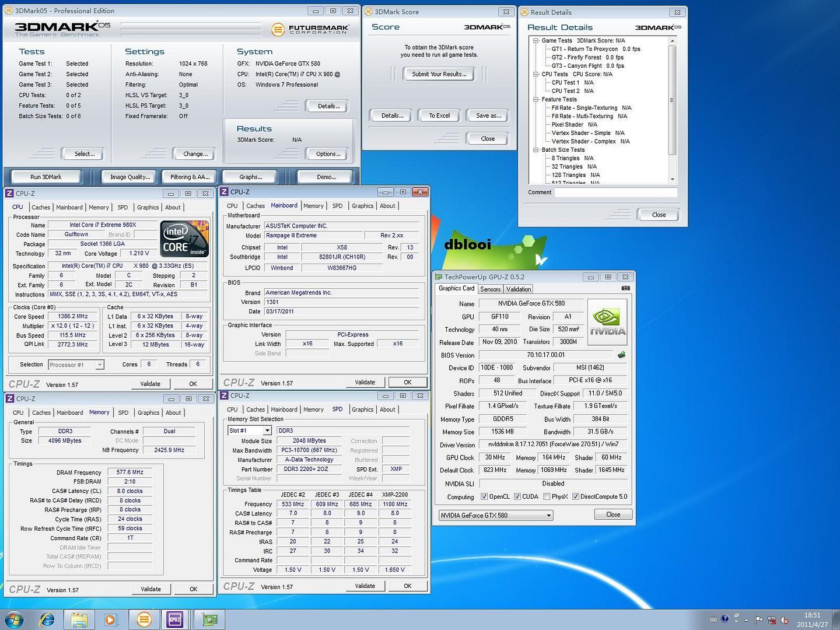Open the CPU-Z taskbar icon
This screenshot has height=630, width=840.
(174, 619)
